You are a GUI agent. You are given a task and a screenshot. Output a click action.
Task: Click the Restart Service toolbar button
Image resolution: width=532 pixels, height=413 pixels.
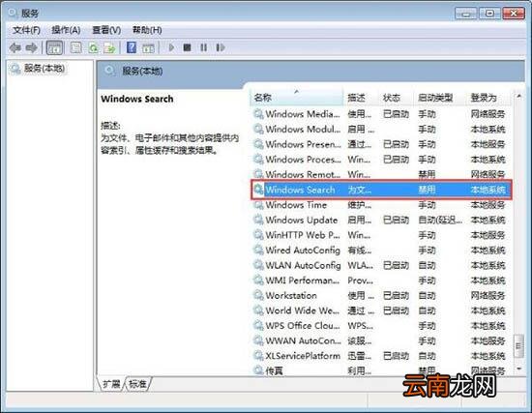[x=221, y=47]
